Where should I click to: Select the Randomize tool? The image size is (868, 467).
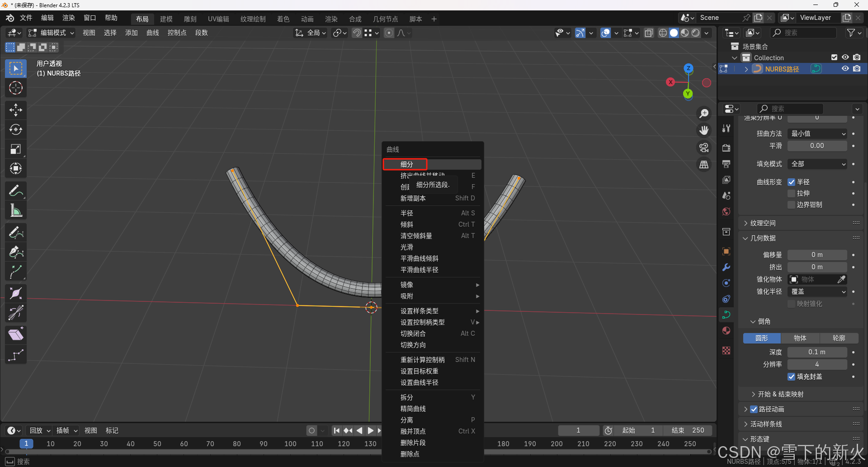click(16, 355)
